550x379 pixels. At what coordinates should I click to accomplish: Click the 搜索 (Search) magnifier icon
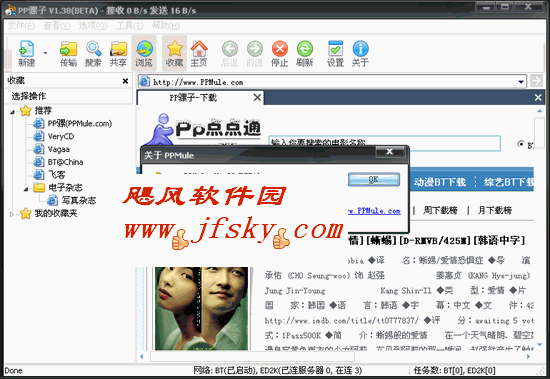93,53
